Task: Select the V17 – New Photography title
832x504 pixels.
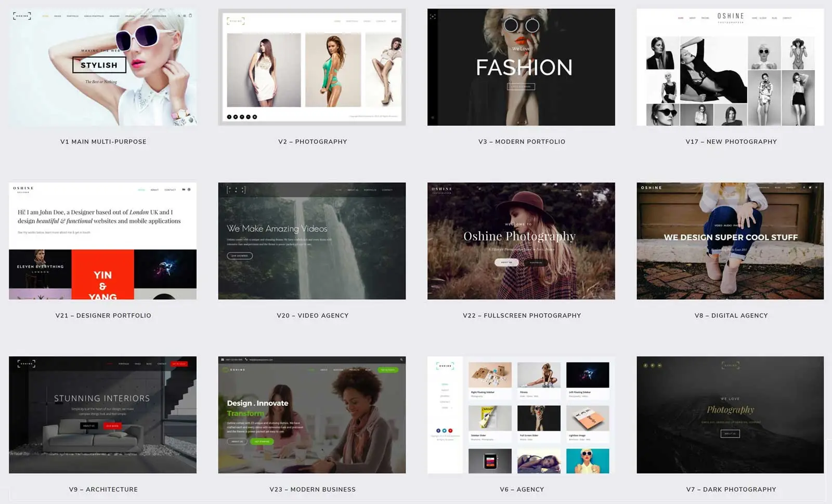Action: (731, 141)
